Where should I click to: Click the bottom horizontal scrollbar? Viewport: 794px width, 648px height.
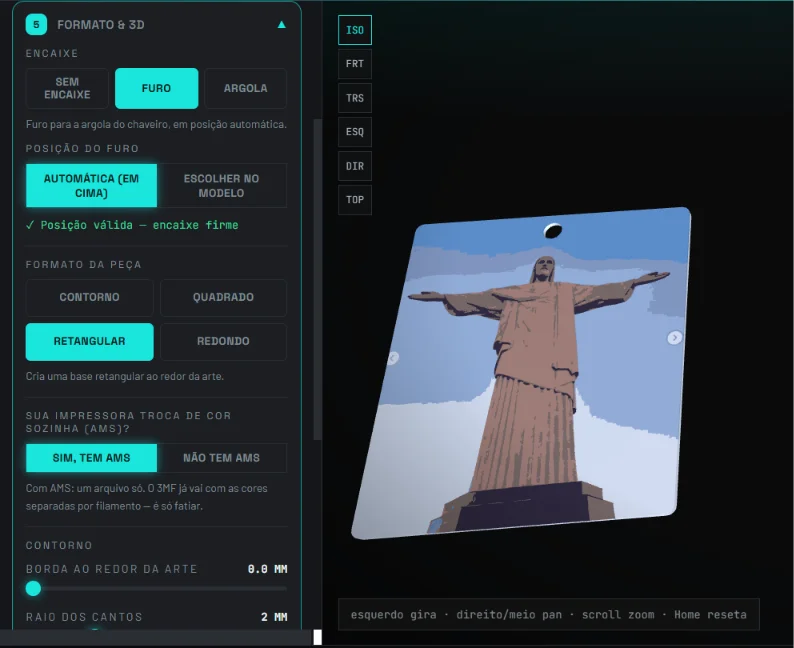coord(156,637)
